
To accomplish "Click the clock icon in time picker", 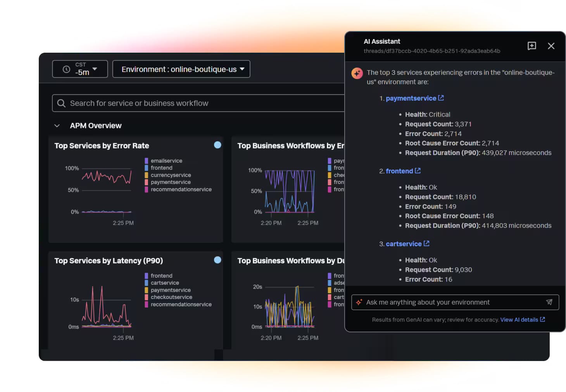I will tap(66, 69).
